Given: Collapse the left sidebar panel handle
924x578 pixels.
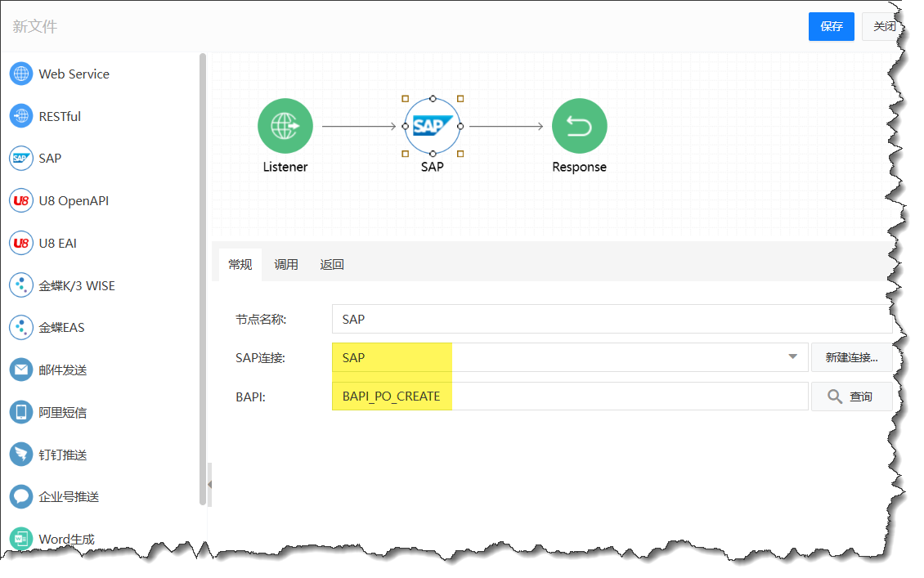Looking at the screenshot, I should [209, 484].
